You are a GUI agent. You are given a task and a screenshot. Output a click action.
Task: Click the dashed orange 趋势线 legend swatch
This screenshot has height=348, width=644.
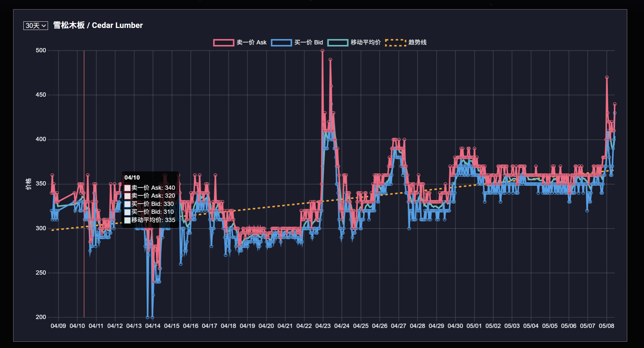coord(395,42)
